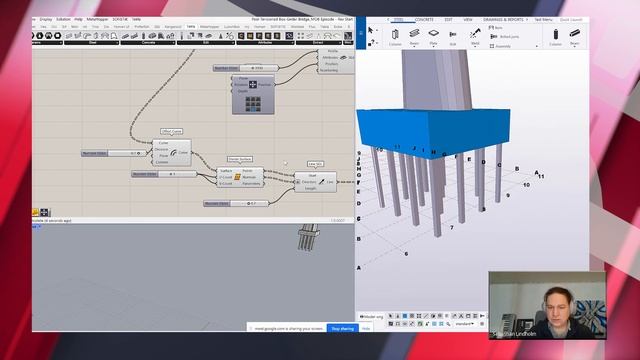Expand the Concrete panel dropdown in Grasshopper
Screen dimensions: 640x360
174,42
